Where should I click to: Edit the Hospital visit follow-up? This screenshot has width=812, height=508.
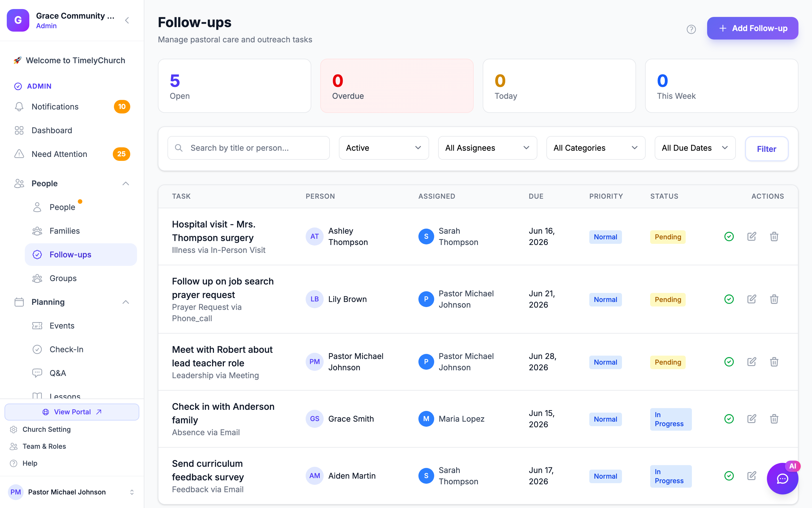[752, 237]
